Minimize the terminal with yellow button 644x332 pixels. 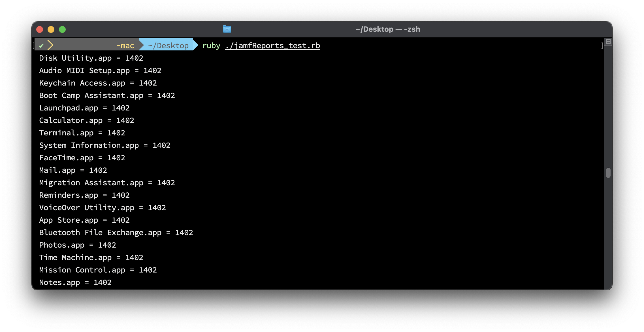(51, 29)
